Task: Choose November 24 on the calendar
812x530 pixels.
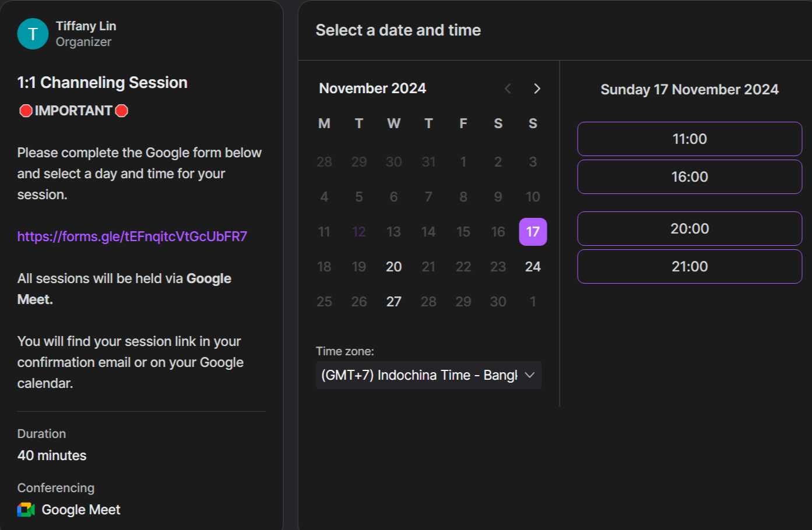Action: [533, 267]
